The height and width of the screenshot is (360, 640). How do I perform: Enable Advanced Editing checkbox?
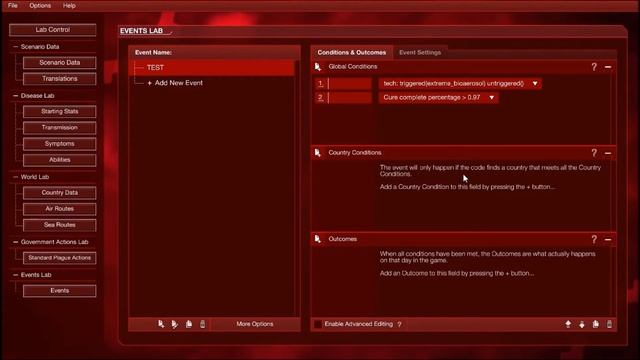coord(318,324)
